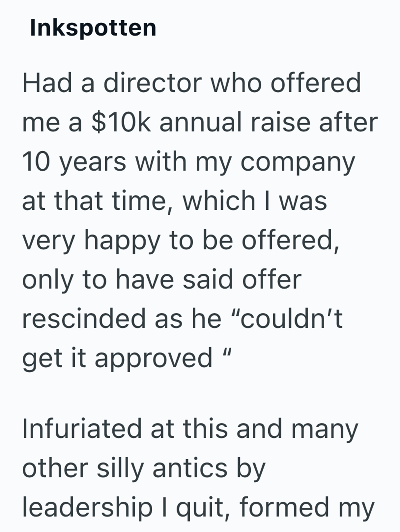
Task: Open the Inkspotten user profile
Action: click(93, 29)
